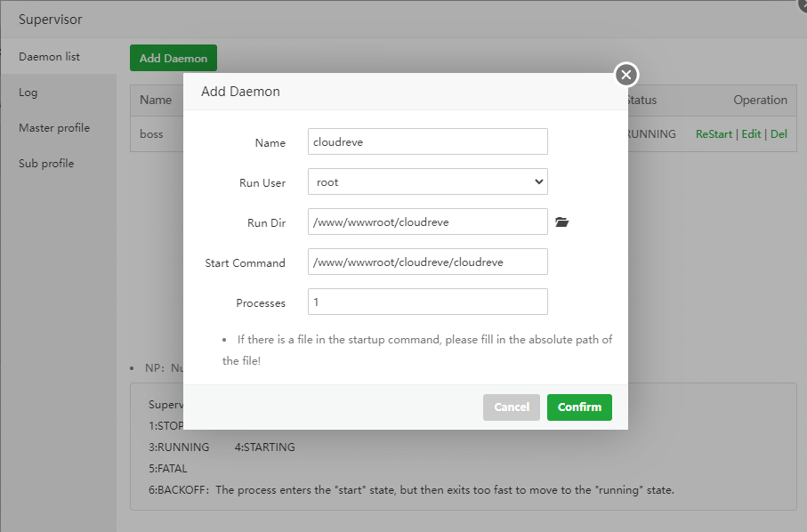The height and width of the screenshot is (532, 807).
Task: Click the Processes number field
Action: [x=427, y=302]
